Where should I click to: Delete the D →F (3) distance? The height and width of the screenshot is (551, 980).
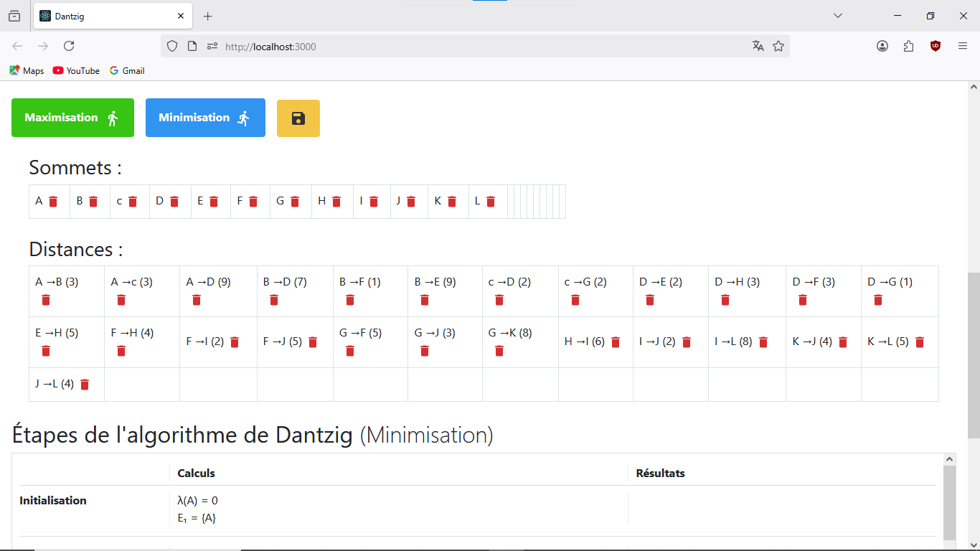(x=803, y=300)
